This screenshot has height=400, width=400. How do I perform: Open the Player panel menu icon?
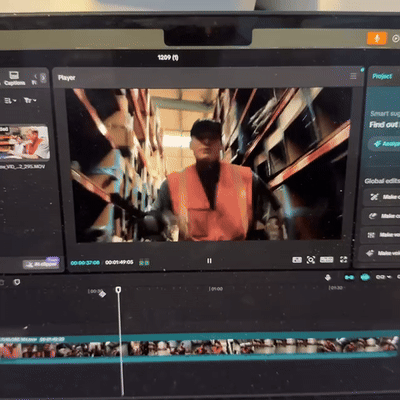[x=353, y=76]
